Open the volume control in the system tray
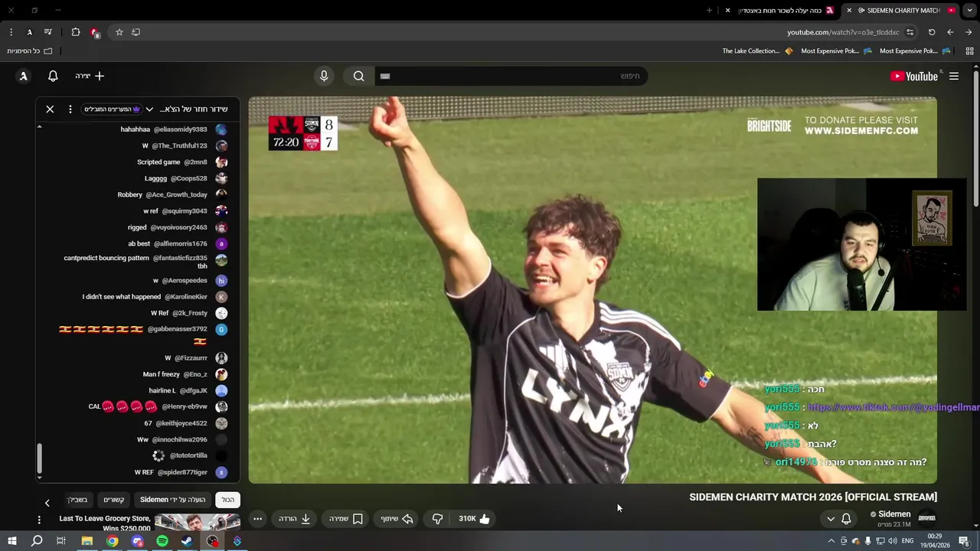The width and height of the screenshot is (980, 551). point(892,541)
